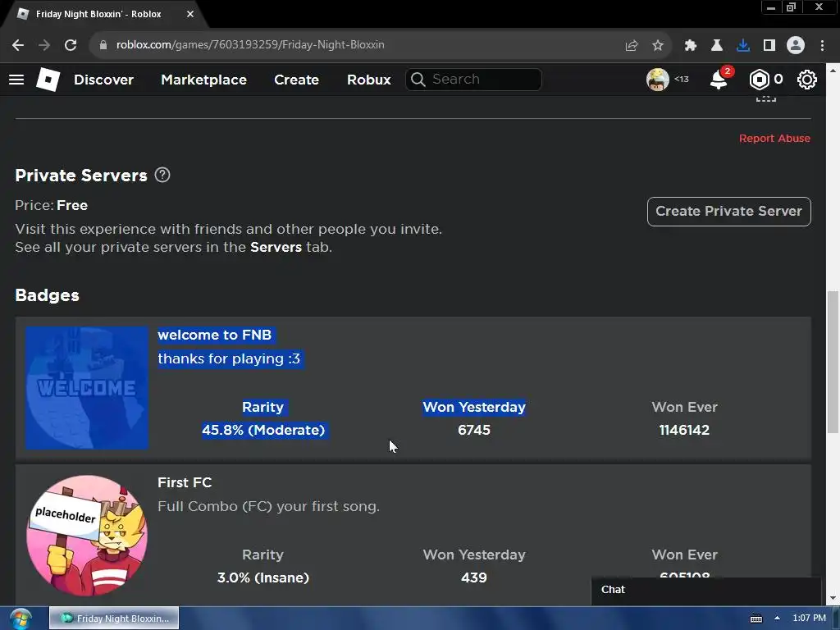Open Roblox settings gear
Screen dimensions: 840x630
(807, 80)
